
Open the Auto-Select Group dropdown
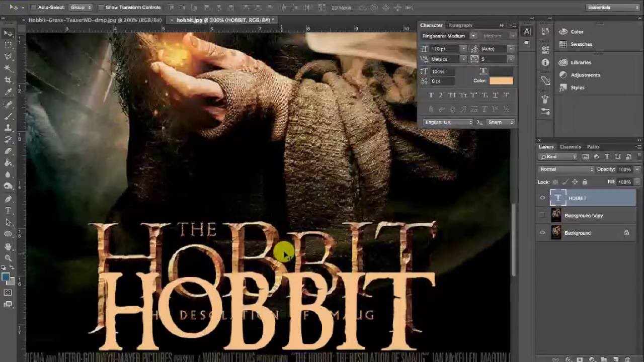[x=80, y=8]
